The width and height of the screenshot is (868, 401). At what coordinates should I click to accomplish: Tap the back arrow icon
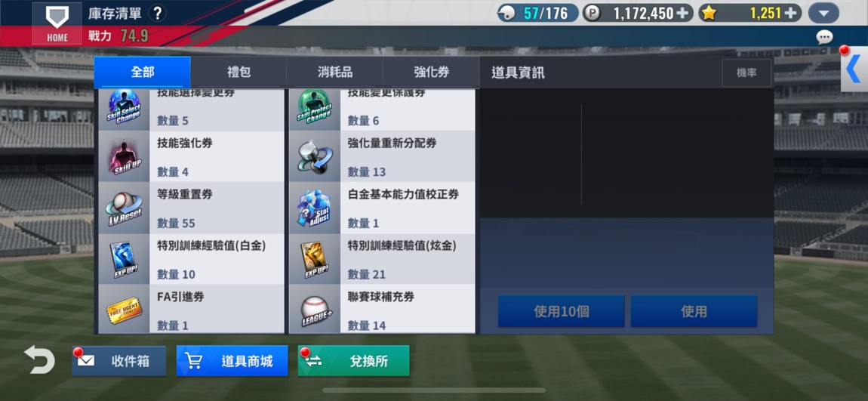39,359
